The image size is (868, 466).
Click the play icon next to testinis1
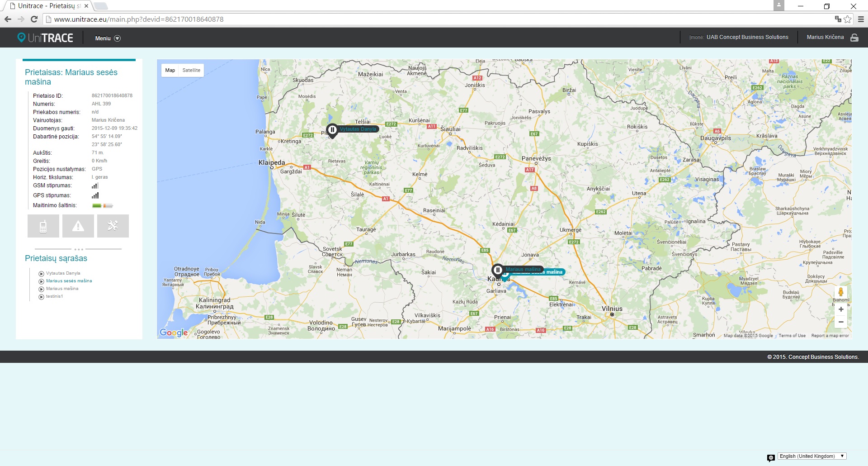pos(41,297)
